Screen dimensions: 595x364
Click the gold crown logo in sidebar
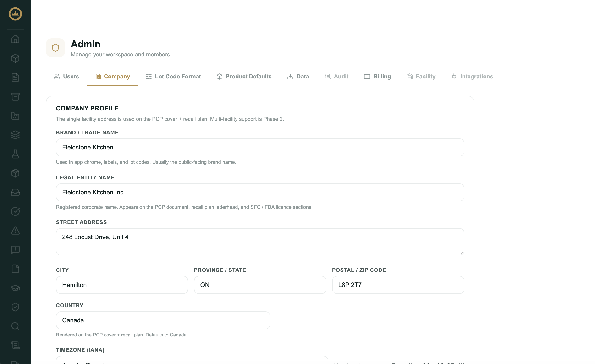[15, 14]
